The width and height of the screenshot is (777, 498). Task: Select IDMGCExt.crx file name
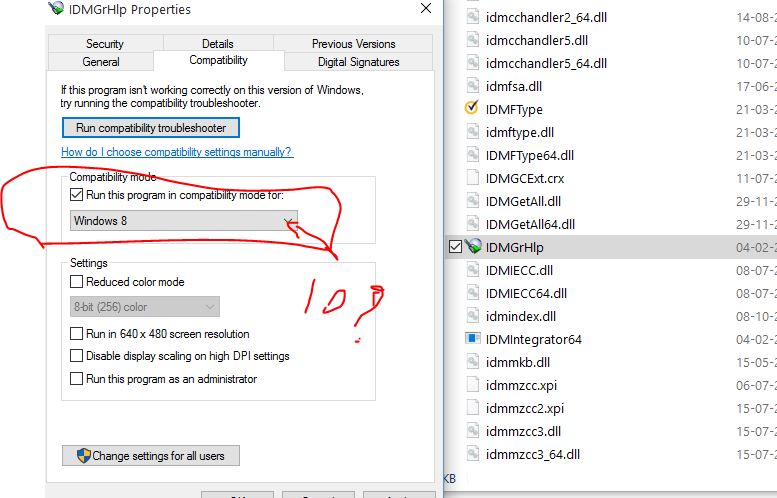click(525, 178)
